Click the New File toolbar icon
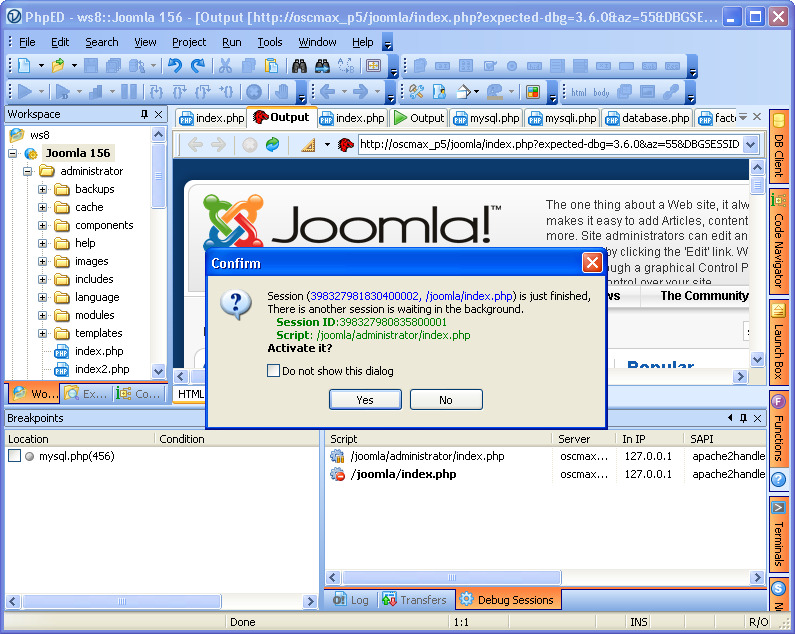 (x=24, y=66)
